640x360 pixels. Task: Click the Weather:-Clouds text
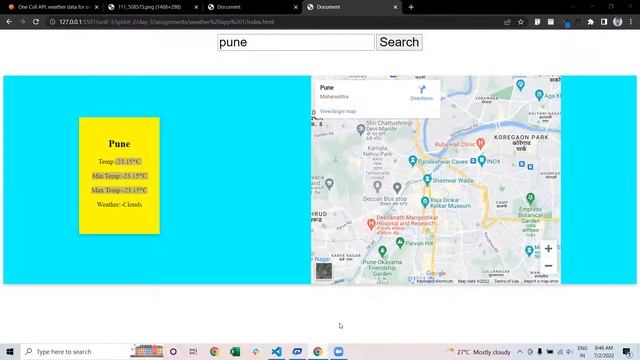click(119, 204)
